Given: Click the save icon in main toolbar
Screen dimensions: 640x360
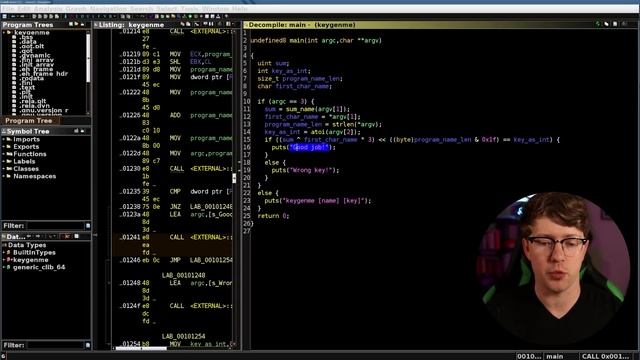Looking at the screenshot, I should [4, 16].
